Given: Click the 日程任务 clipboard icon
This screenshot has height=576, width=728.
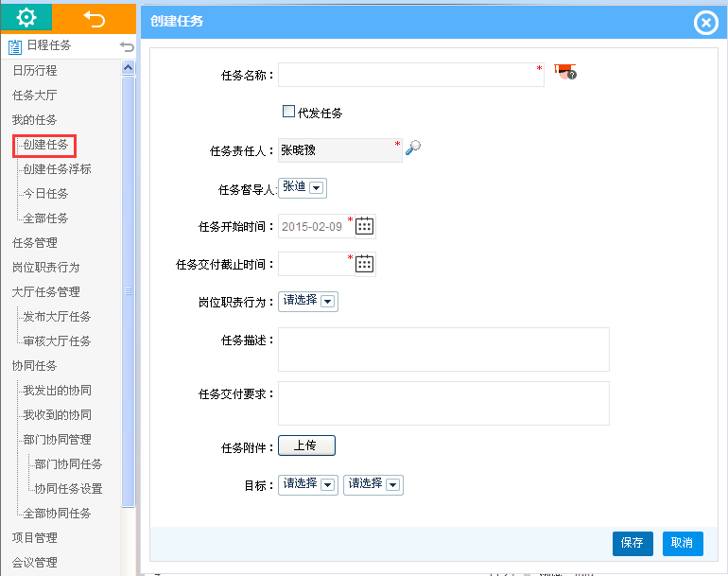Looking at the screenshot, I should click(15, 46).
